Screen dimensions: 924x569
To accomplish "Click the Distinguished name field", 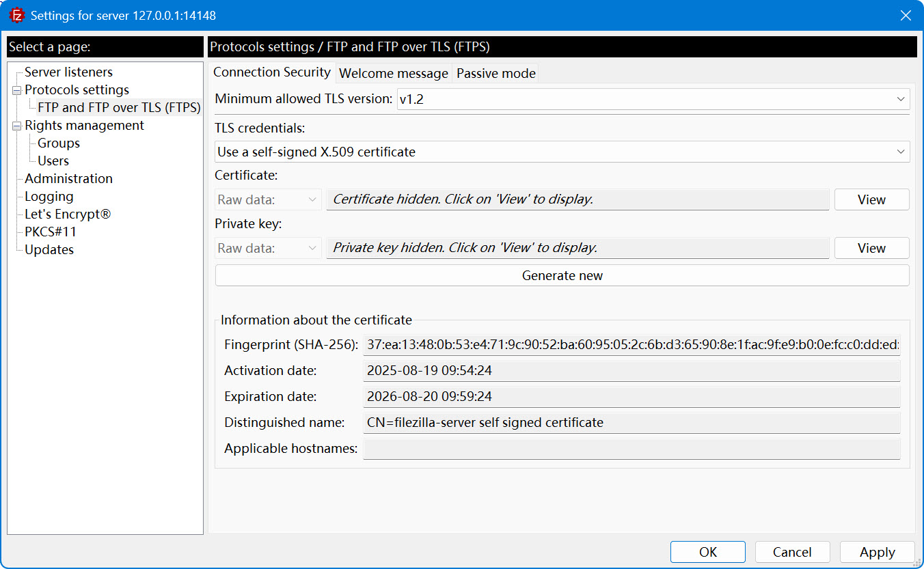I will (x=631, y=423).
